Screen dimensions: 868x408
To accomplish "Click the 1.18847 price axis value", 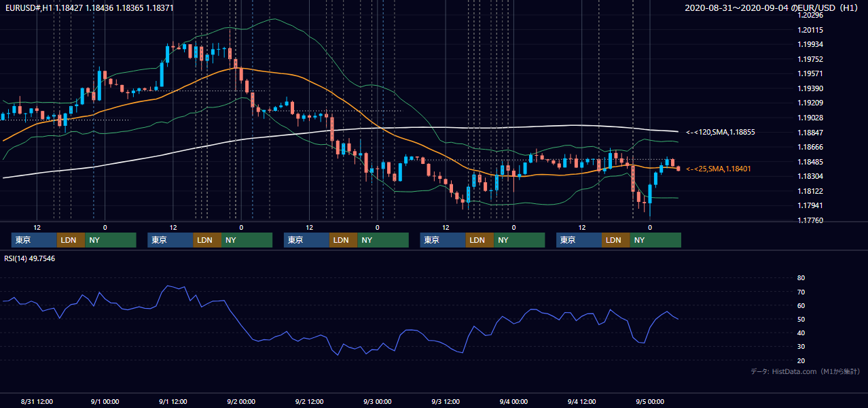I will 810,133.
